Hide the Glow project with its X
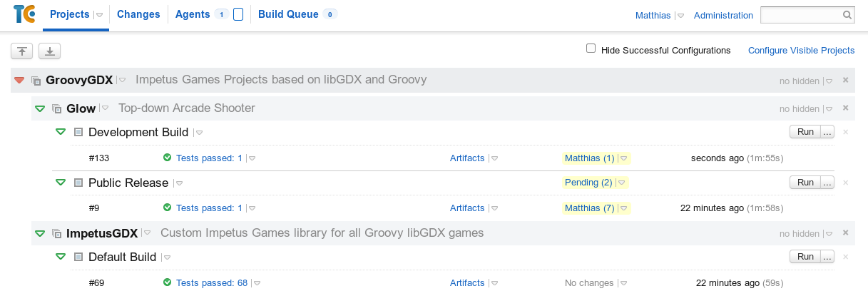Image resolution: width=868 pixels, height=296 pixels. tap(845, 108)
